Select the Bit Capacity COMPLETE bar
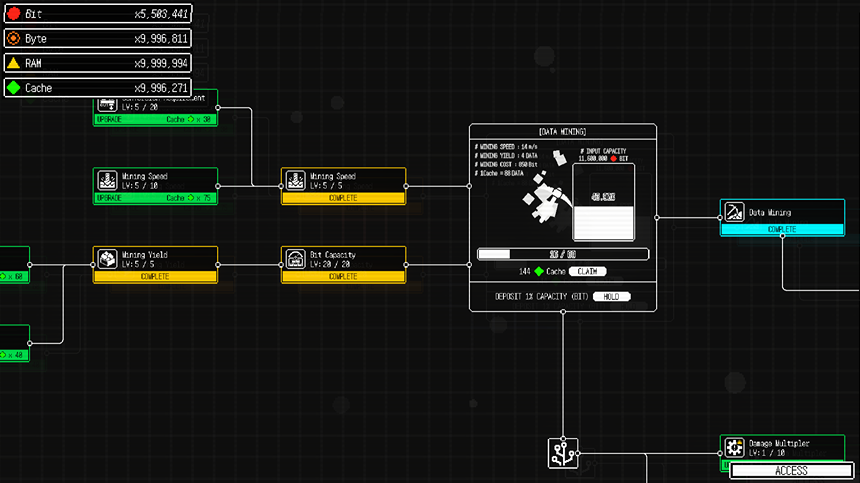This screenshot has width=860, height=483. tap(343, 277)
